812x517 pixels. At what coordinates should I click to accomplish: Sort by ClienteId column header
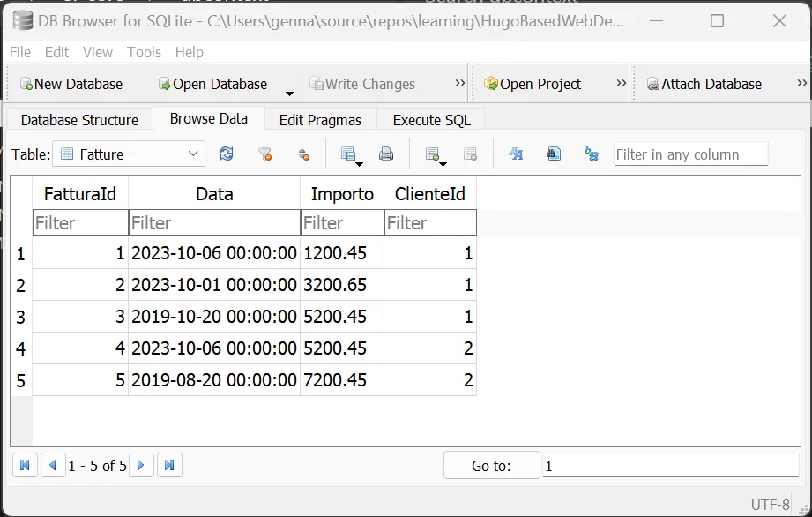click(430, 194)
